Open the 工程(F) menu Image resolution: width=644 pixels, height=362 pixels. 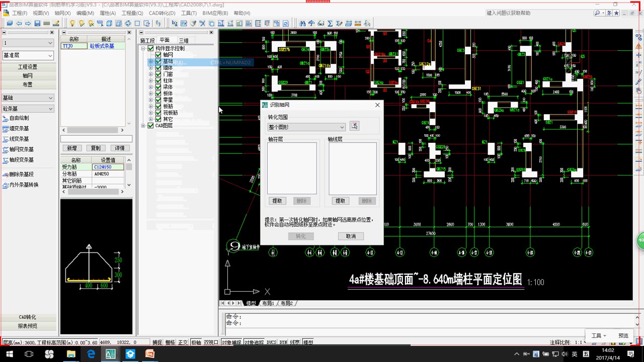click(20, 13)
